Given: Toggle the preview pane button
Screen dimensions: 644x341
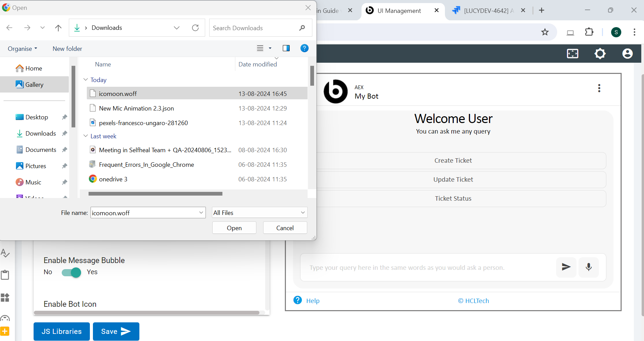Looking at the screenshot, I should point(286,48).
